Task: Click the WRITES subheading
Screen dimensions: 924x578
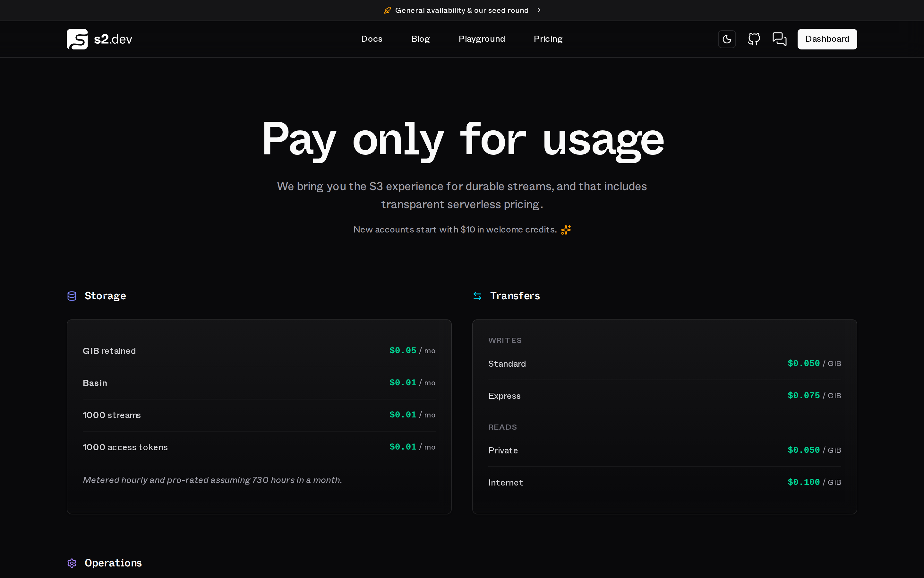Action: point(505,341)
